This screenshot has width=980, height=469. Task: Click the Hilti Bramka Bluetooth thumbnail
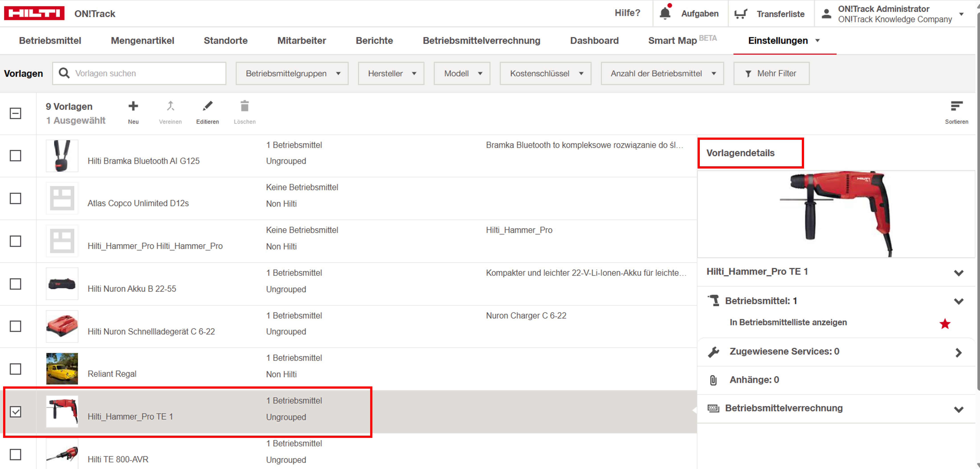[x=62, y=156]
